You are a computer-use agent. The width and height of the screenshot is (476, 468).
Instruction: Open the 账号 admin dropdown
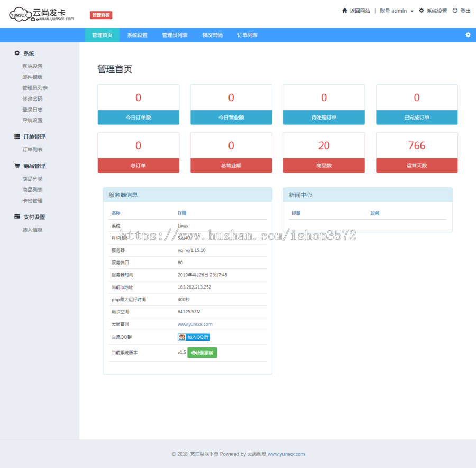coord(397,11)
